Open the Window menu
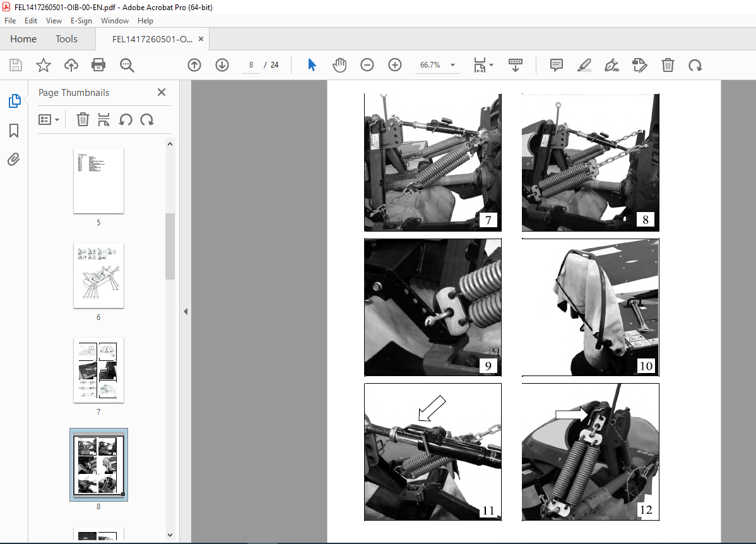Viewport: 756px width, 544px height. tap(115, 21)
